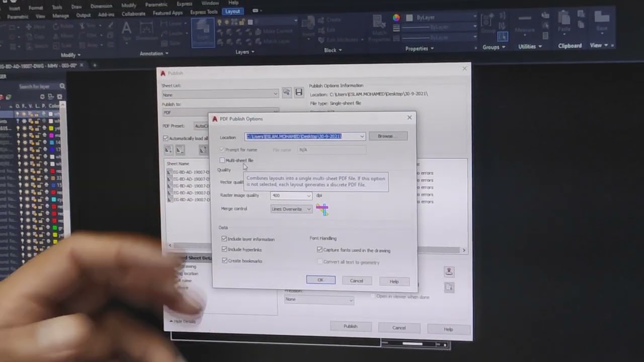The width and height of the screenshot is (644, 362).
Task: Switch to the Layout ribbon tab
Action: coord(232,11)
